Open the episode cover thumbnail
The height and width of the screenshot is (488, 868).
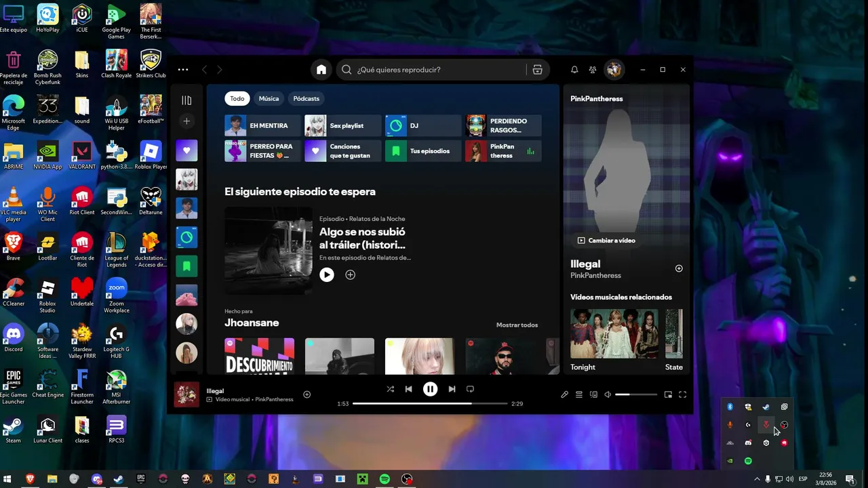tap(269, 250)
